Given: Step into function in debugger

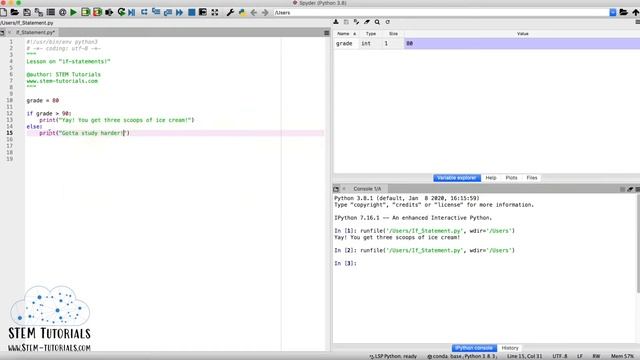Looking at the screenshot, I should 156,13.
